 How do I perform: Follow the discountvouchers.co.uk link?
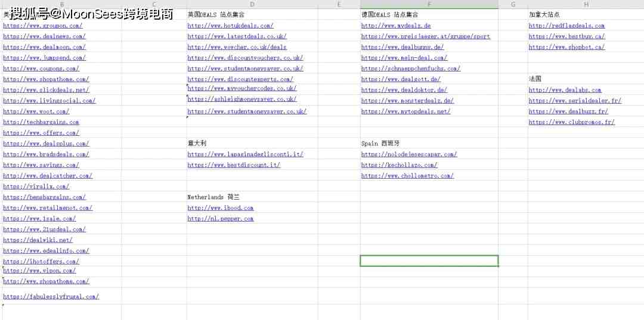[245, 58]
